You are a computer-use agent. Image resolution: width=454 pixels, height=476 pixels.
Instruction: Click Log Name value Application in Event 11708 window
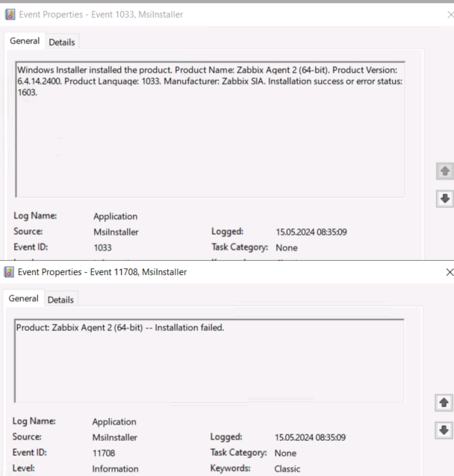coord(114,422)
